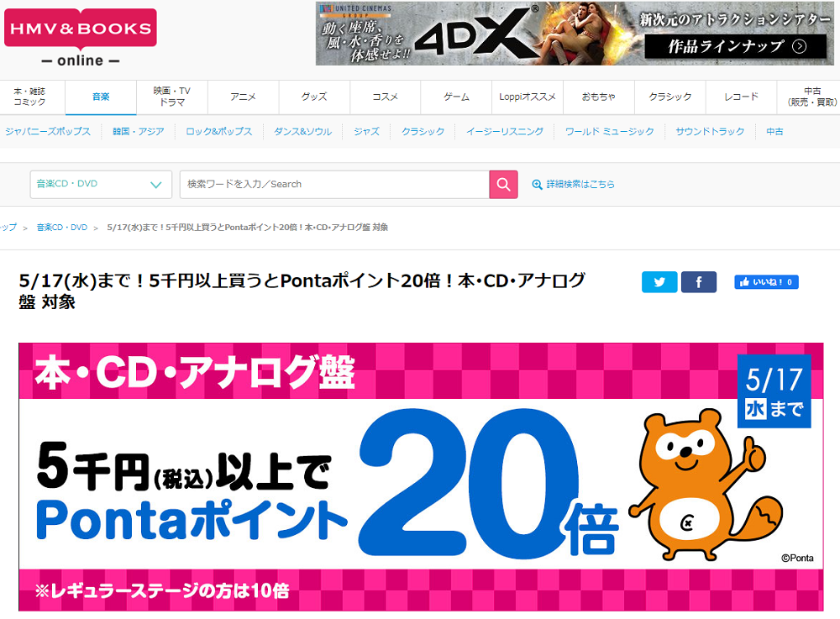Screen dimensions: 840x619
Task: Open the 音楽CD・DVD category dropdown
Action: (101, 184)
